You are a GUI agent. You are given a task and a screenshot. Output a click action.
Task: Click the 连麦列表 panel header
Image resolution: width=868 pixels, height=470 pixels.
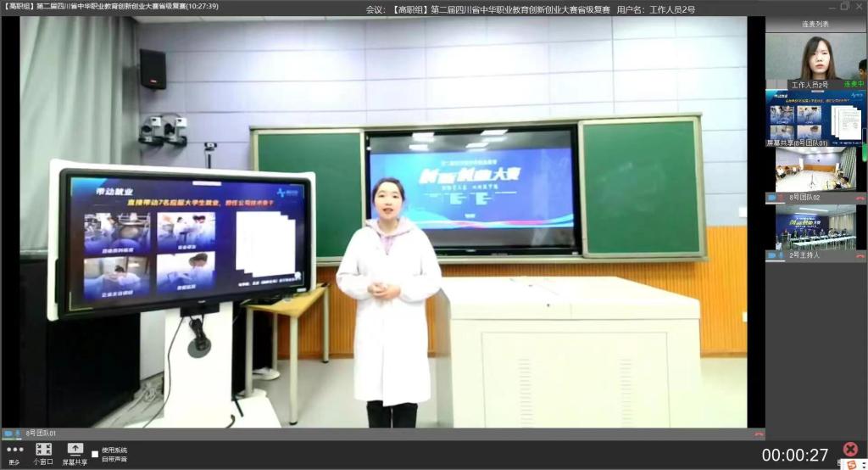point(815,24)
